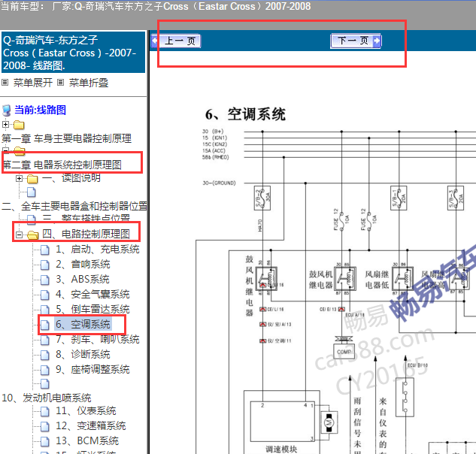Click page icon beside 5、倒车雷达系统
Screen dimensions: 476x454
pyautogui.click(x=44, y=310)
